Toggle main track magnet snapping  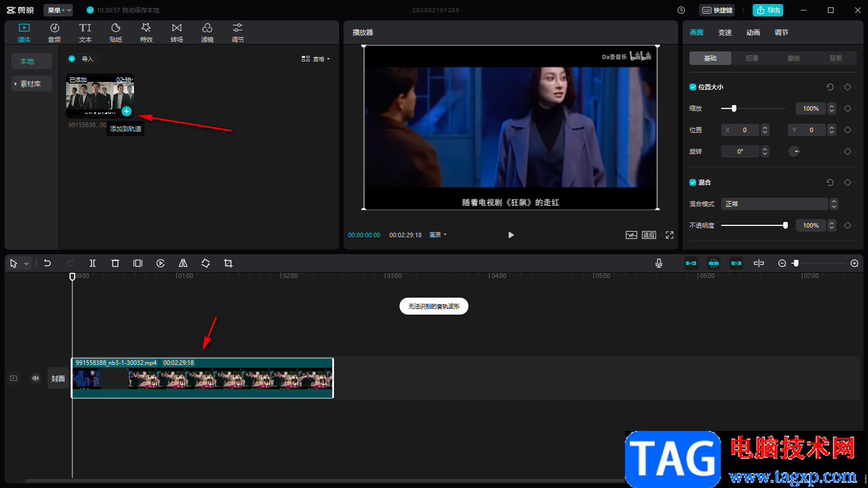pyautogui.click(x=691, y=263)
